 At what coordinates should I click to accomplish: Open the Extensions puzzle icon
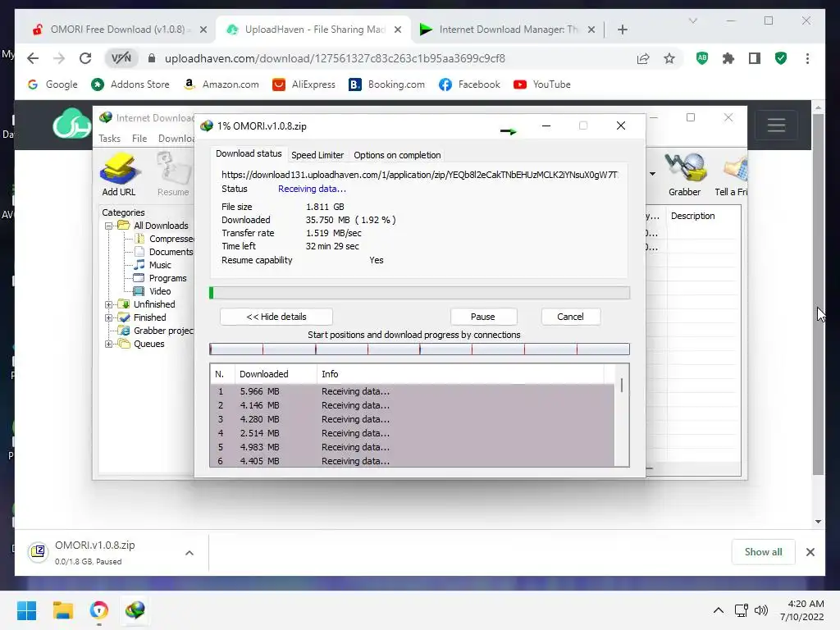728,58
